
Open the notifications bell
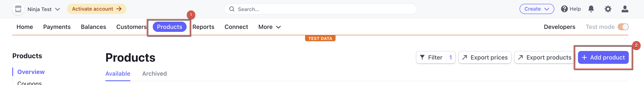point(591,9)
